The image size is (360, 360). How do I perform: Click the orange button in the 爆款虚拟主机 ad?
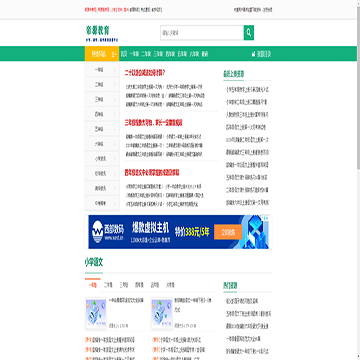point(228,232)
